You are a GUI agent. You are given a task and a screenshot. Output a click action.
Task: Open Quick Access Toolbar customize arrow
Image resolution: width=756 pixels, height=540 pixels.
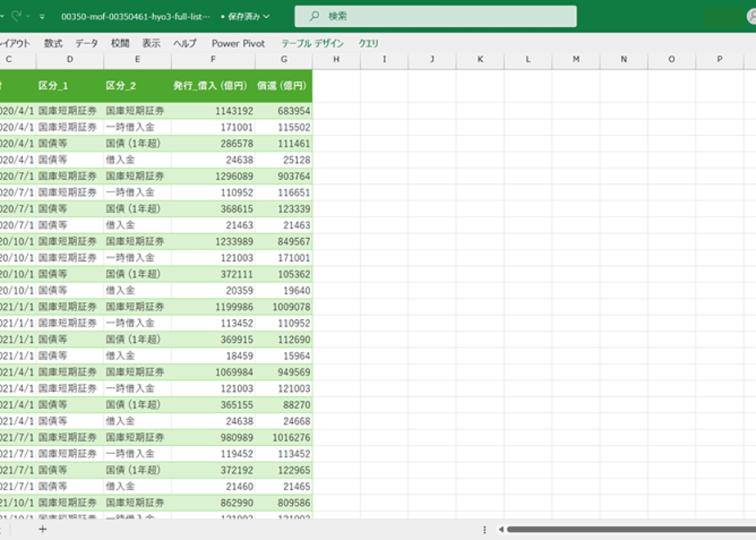click(43, 16)
